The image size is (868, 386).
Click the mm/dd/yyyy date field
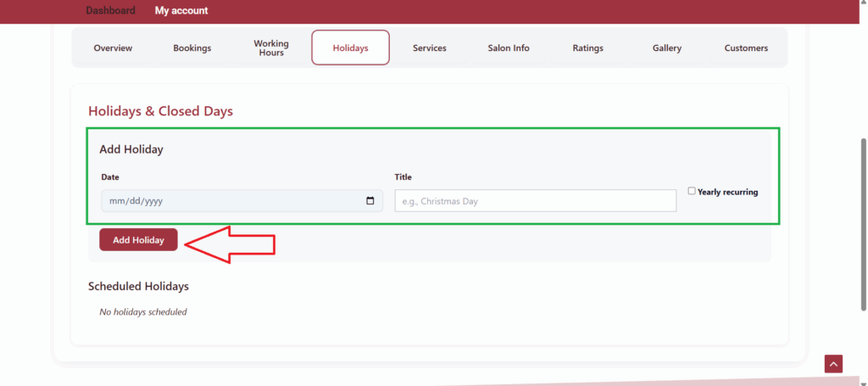(x=229, y=201)
